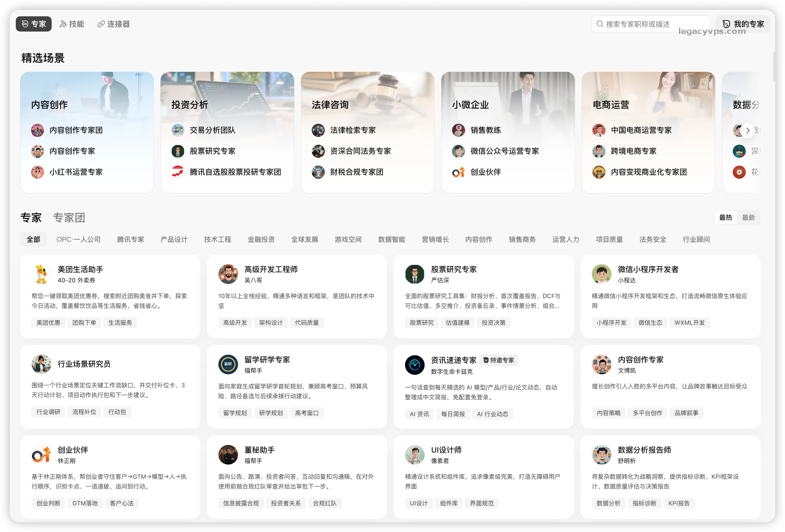Viewport: 785px width, 532px height.
Task: Switch to the 专家团 list tab
Action: point(69,218)
